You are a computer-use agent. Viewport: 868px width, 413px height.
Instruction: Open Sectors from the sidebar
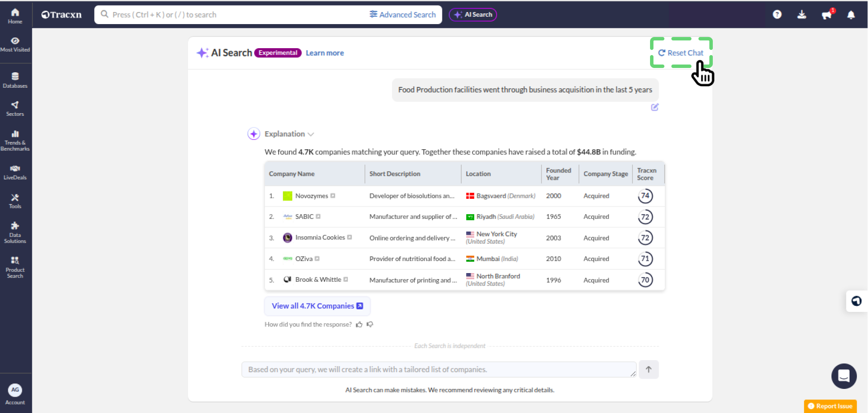[x=15, y=108]
